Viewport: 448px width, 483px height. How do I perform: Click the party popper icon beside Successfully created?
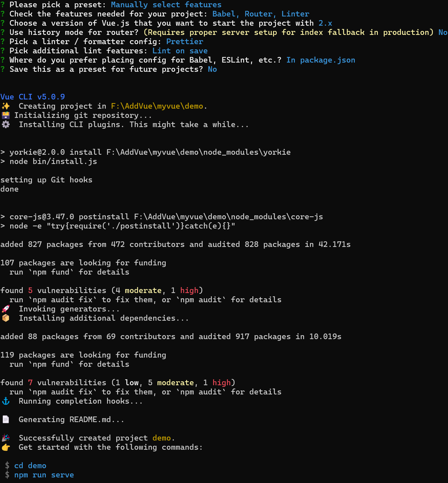[6, 438]
